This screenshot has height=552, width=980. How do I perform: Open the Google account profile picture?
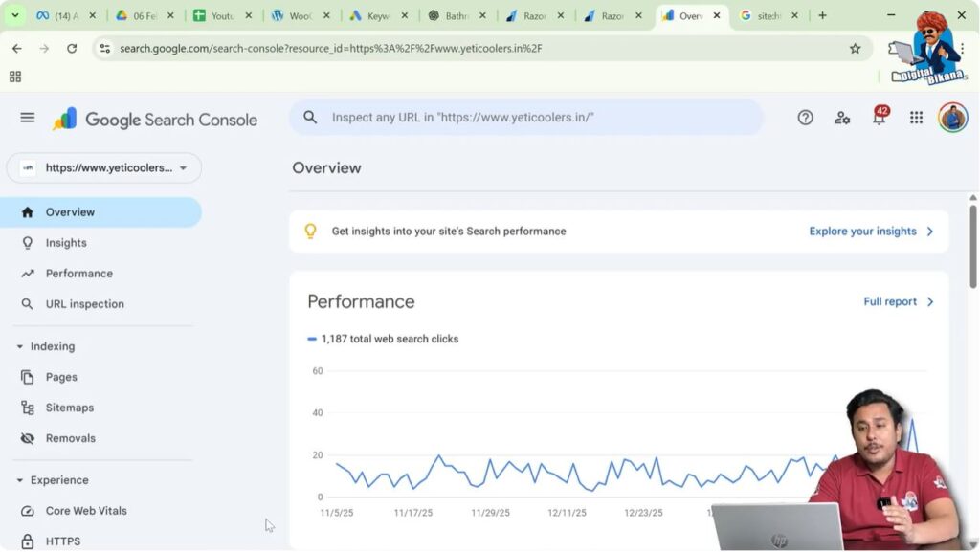pyautogui.click(x=952, y=117)
